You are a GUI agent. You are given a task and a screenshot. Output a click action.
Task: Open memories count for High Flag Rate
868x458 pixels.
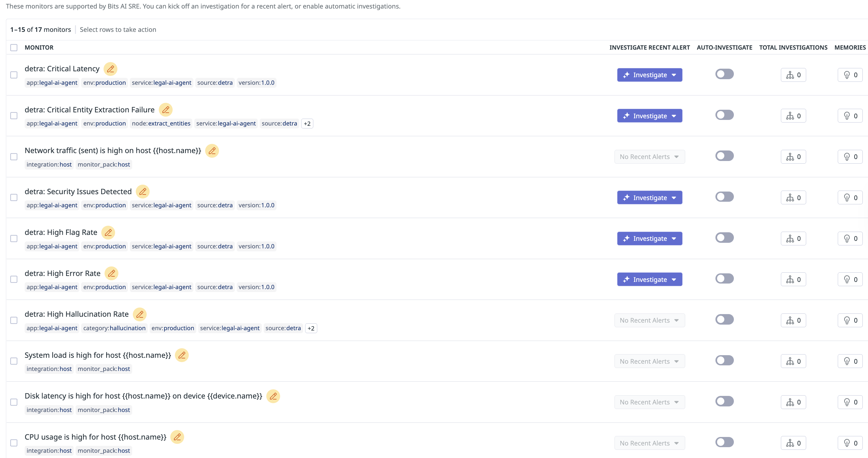(850, 239)
